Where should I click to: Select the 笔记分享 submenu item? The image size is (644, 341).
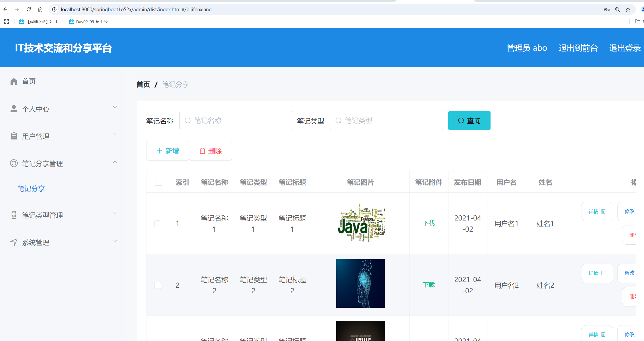point(31,189)
